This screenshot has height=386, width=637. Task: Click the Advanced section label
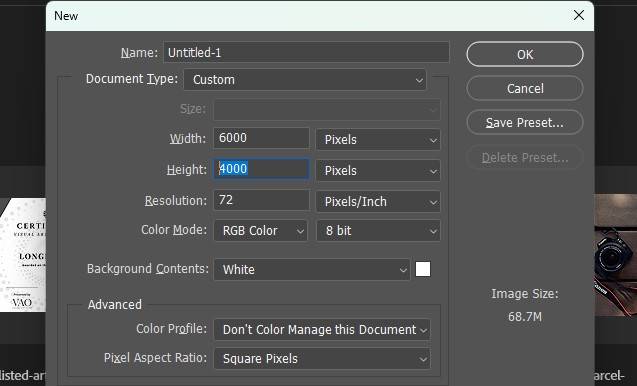[115, 304]
